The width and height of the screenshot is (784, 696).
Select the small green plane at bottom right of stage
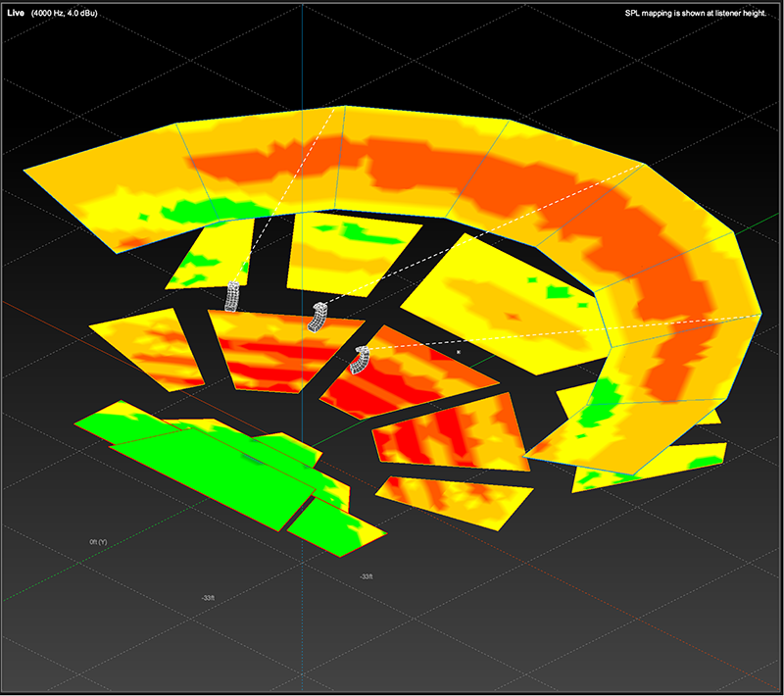pos(333,524)
